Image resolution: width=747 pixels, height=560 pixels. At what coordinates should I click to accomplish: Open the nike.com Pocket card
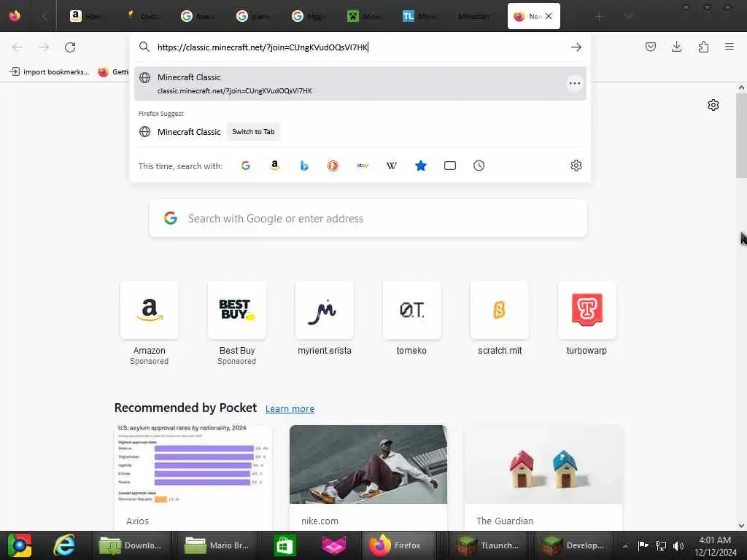[368, 477]
